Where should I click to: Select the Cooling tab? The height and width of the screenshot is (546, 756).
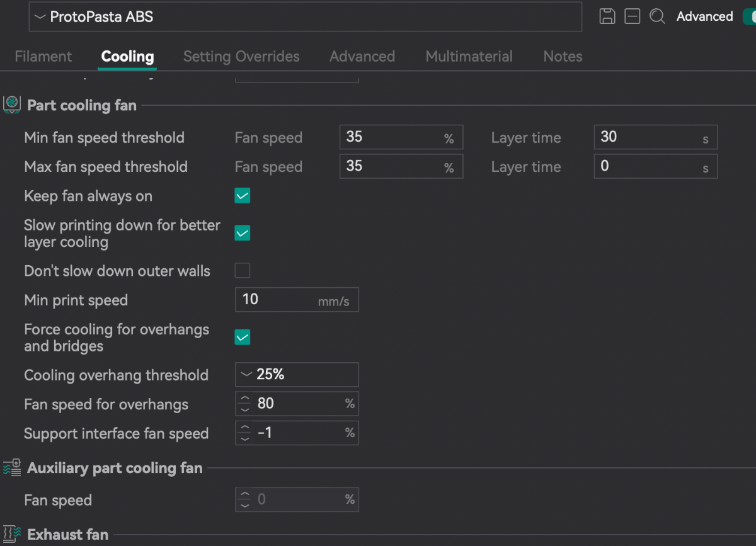click(127, 56)
